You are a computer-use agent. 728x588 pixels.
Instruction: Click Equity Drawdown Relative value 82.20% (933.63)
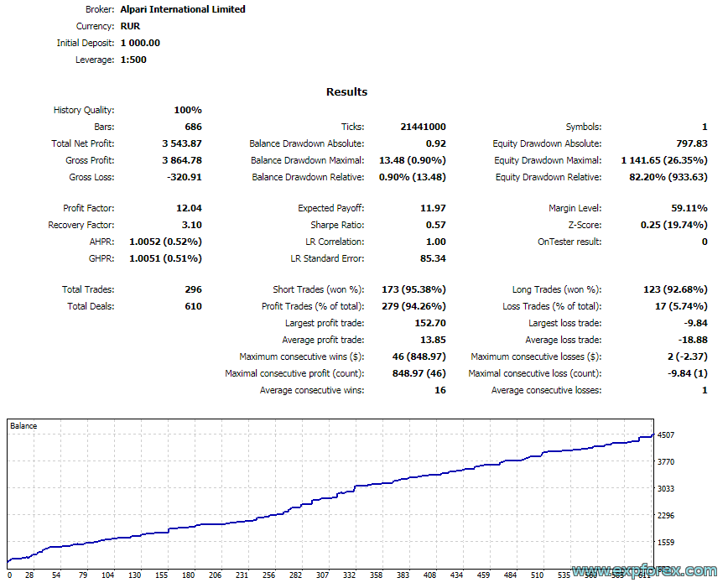tap(668, 177)
